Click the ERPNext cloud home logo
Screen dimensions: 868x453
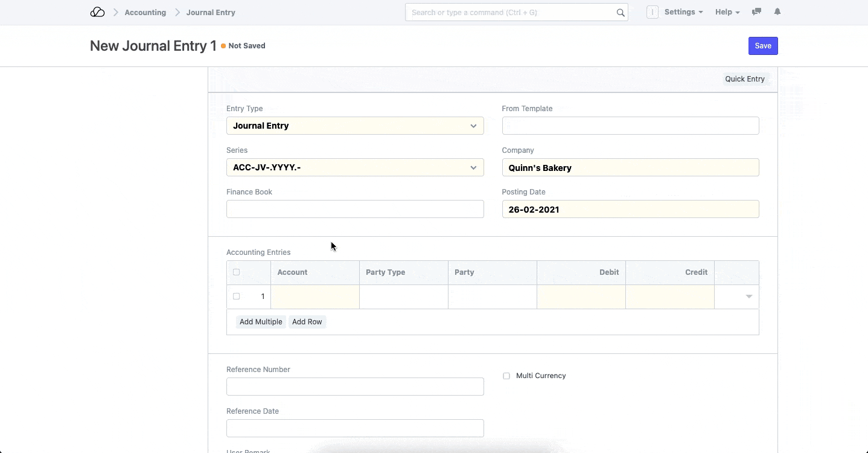tap(97, 12)
